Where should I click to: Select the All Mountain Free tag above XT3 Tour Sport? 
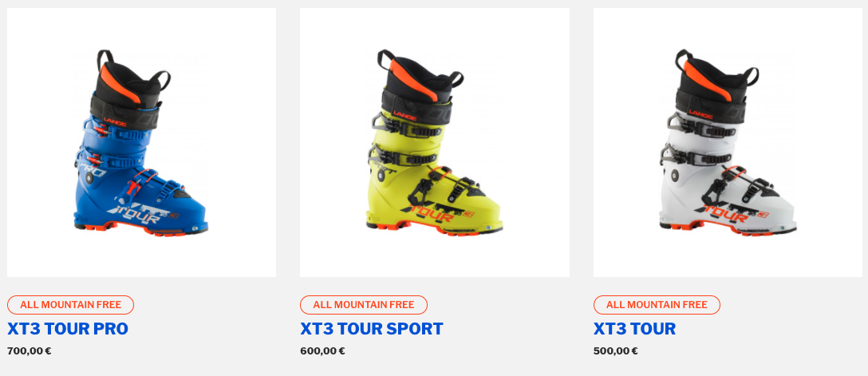click(x=364, y=305)
